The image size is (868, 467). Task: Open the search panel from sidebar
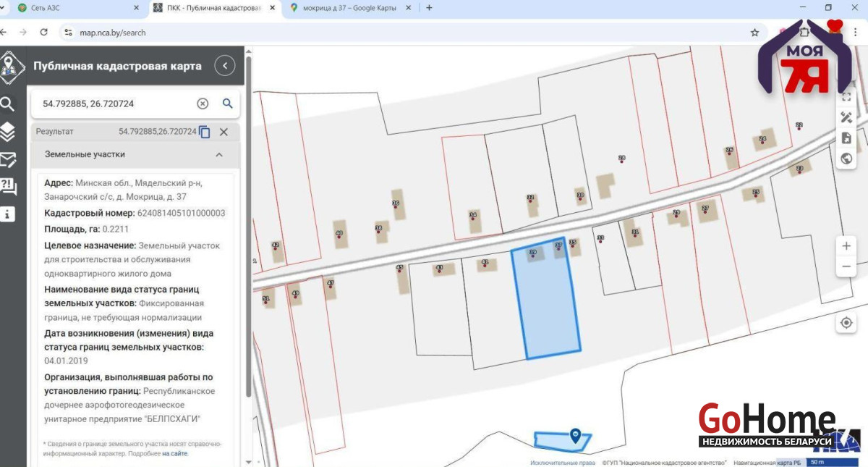point(8,104)
